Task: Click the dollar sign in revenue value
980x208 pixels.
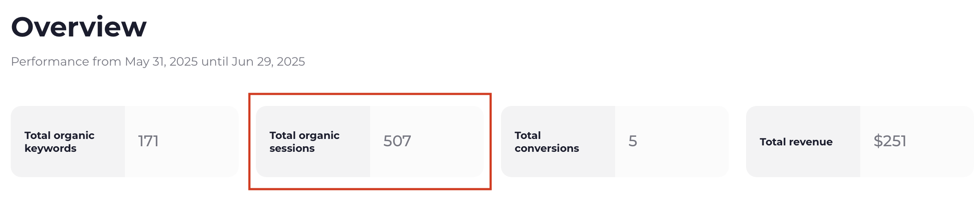Action: tap(878, 141)
